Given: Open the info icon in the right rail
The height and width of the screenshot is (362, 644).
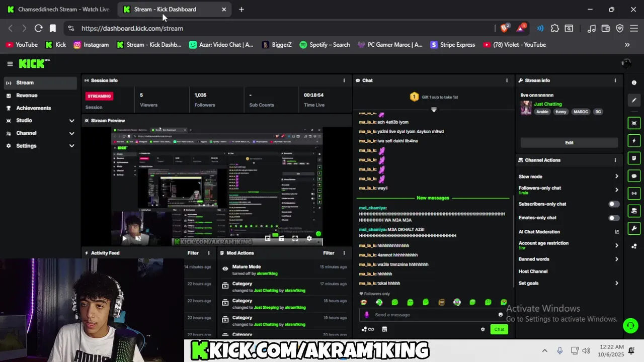Looking at the screenshot, I should pos(634,82).
